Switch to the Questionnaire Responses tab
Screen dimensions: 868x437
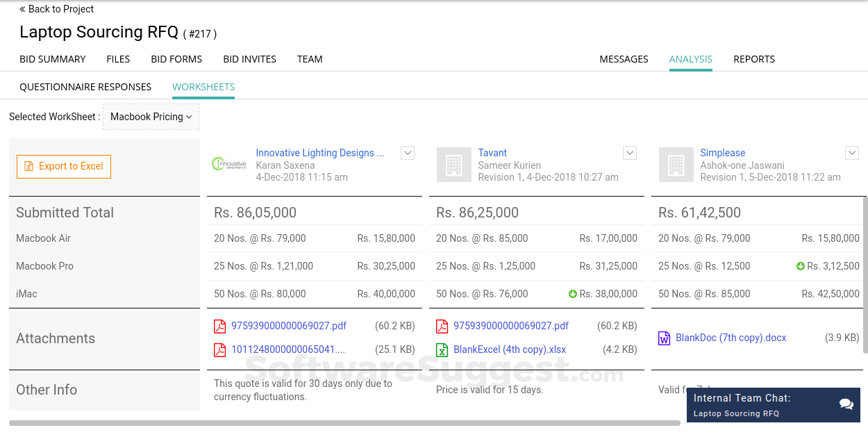[x=85, y=87]
